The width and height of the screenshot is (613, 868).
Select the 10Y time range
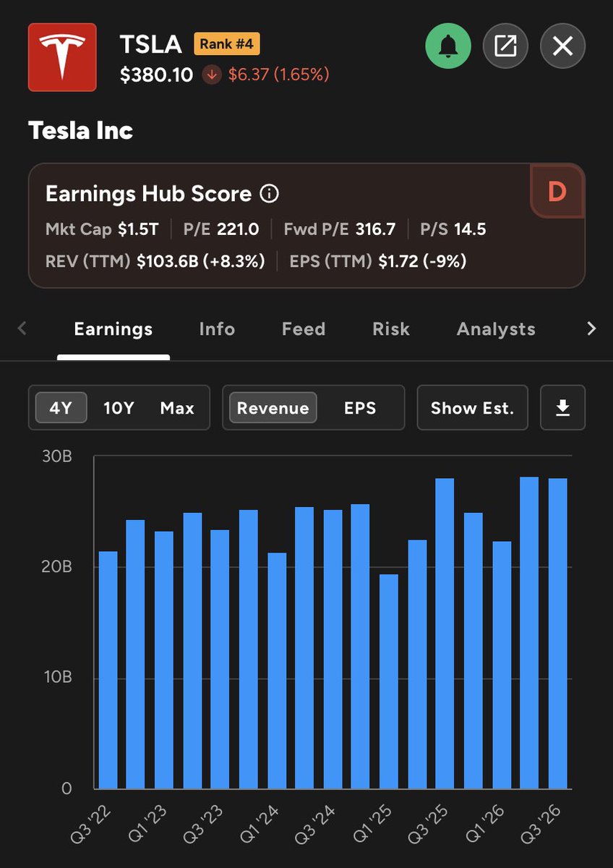click(119, 408)
